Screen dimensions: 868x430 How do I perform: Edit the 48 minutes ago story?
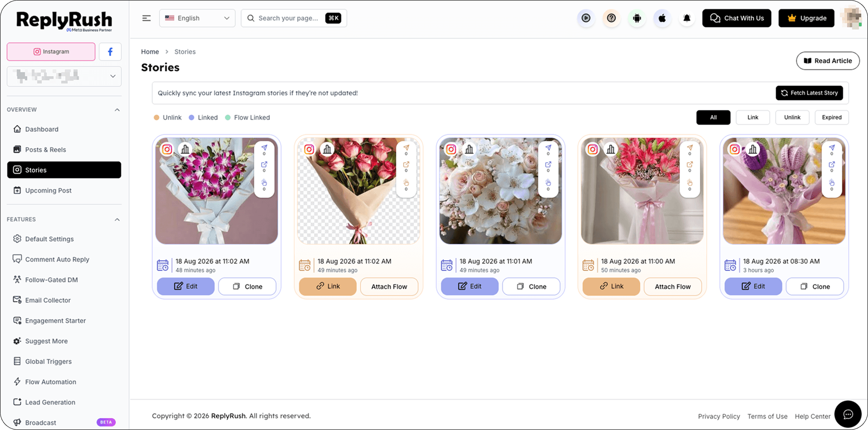click(186, 286)
